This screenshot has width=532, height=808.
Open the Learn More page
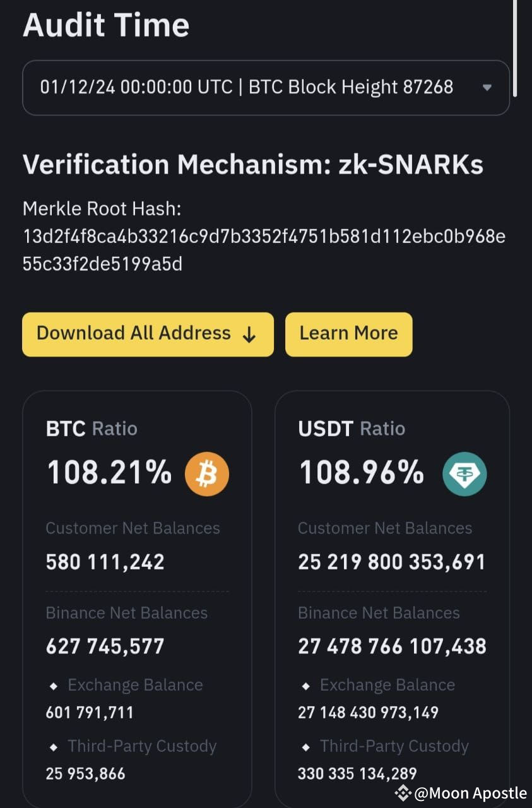[x=348, y=334]
